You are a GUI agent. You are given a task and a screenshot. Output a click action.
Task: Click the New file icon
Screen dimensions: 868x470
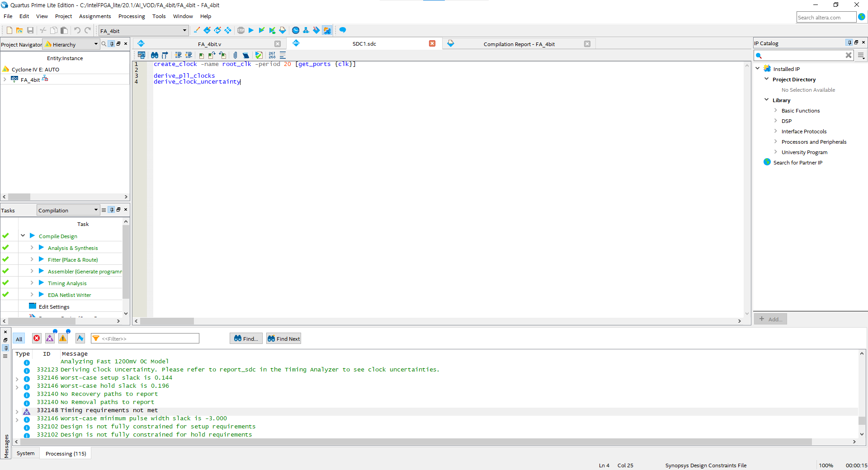pyautogui.click(x=9, y=30)
